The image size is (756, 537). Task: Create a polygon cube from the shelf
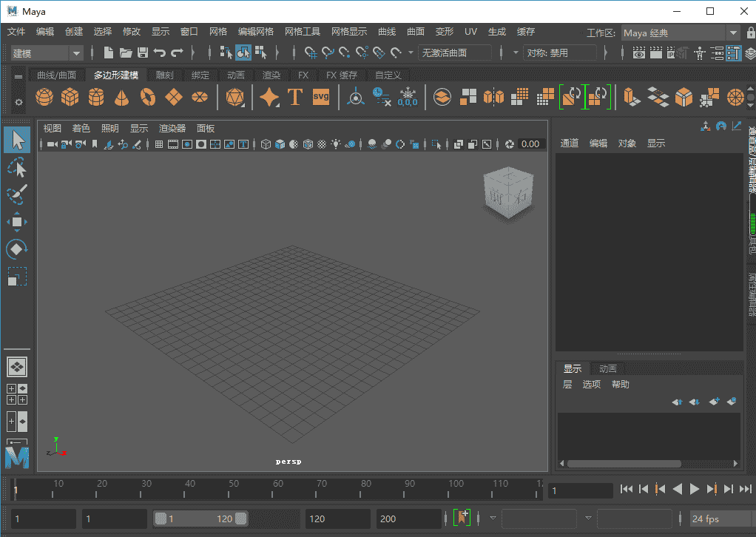70,97
